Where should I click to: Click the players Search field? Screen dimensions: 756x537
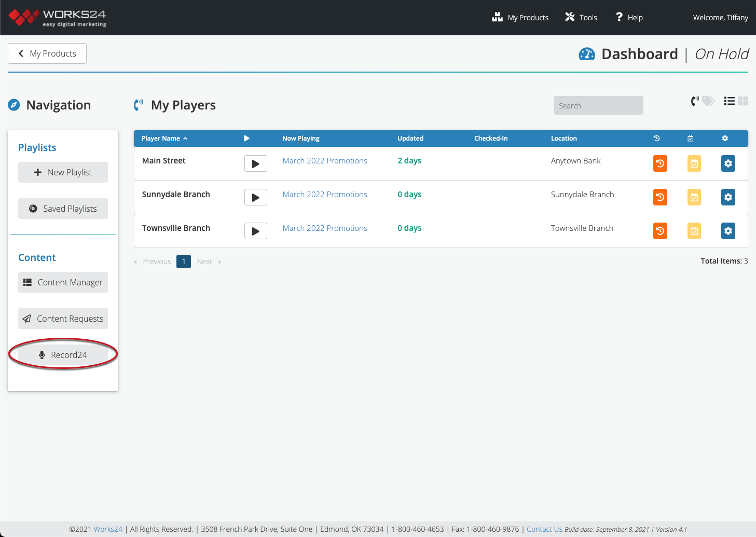pos(598,106)
